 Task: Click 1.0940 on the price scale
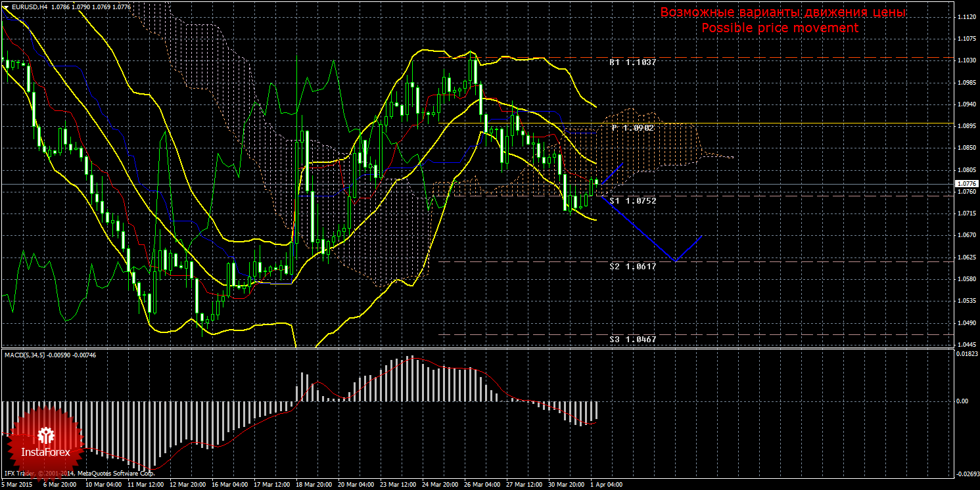(966, 105)
